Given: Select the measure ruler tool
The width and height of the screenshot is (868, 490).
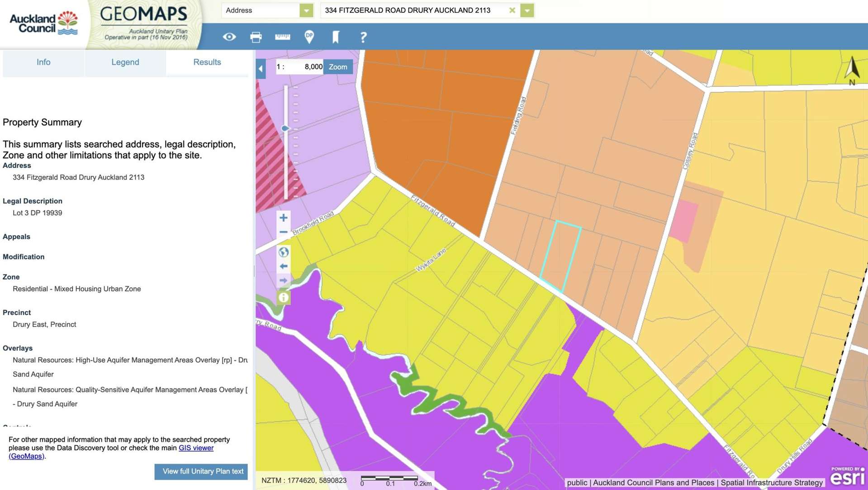Looking at the screenshot, I should pyautogui.click(x=282, y=37).
